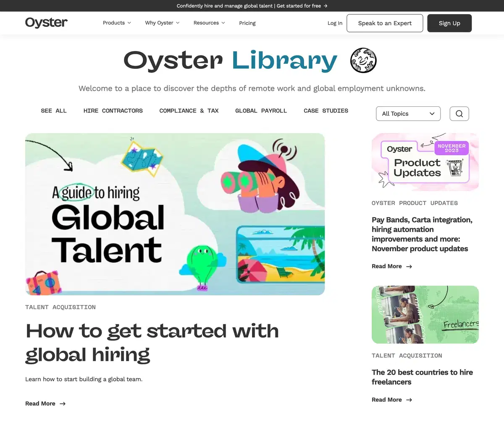Click the Oyster Library page heading
Screen dimensions: 504x434
tap(230, 60)
